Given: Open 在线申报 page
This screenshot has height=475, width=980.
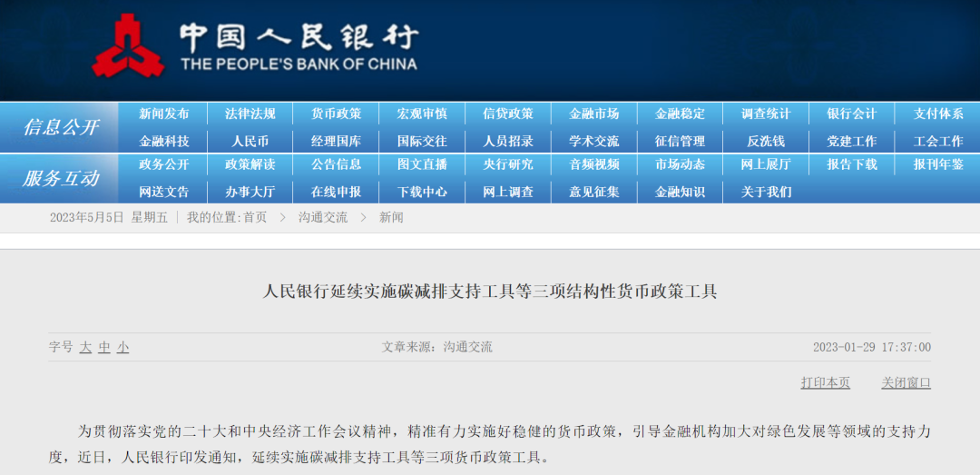Looking at the screenshot, I should coord(337,193).
